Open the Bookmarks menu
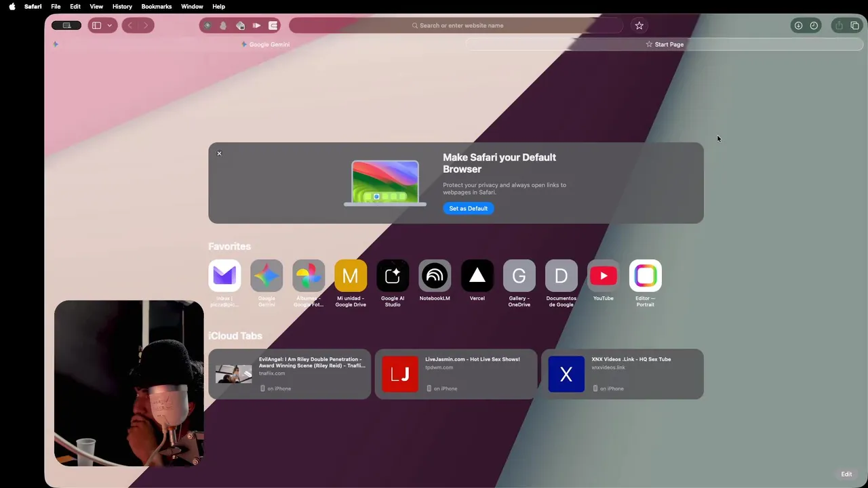868x488 pixels. [156, 7]
